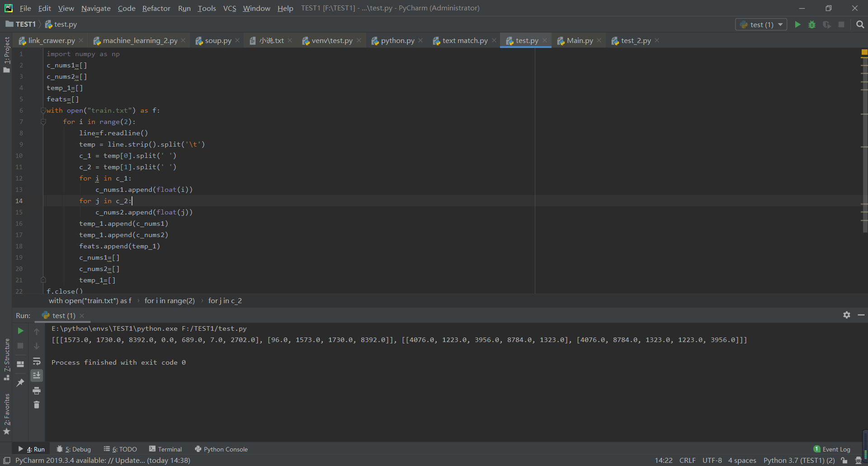Run the test (1) configuration
The height and width of the screenshot is (466, 868).
[797, 24]
